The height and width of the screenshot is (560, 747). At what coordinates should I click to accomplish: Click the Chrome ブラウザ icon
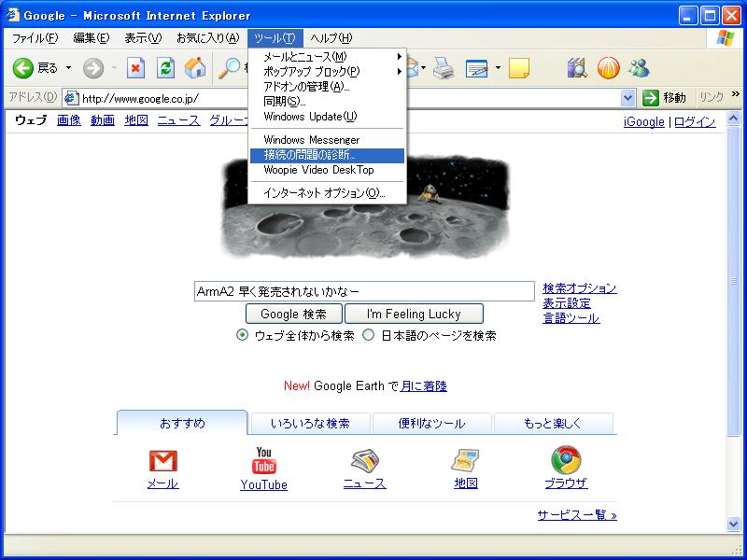click(566, 460)
